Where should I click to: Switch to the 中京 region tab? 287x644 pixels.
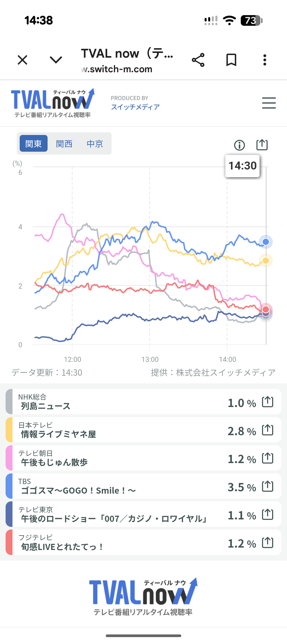tap(95, 143)
